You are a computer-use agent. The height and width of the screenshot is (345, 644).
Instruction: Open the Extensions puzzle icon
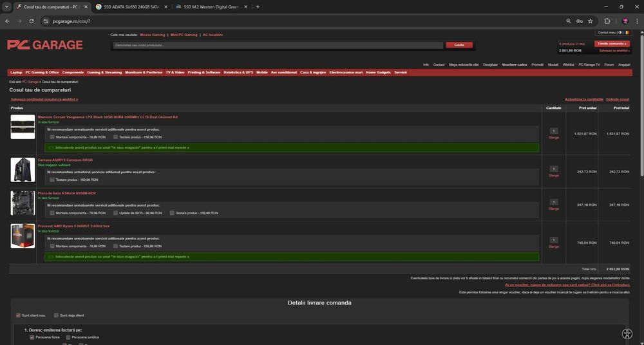(607, 21)
